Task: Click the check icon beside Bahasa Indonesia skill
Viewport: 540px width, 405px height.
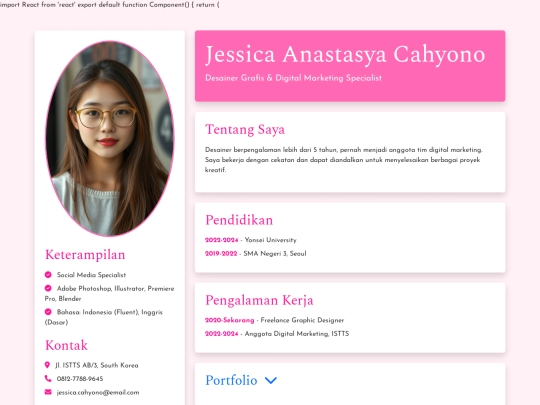Action: [48, 312]
